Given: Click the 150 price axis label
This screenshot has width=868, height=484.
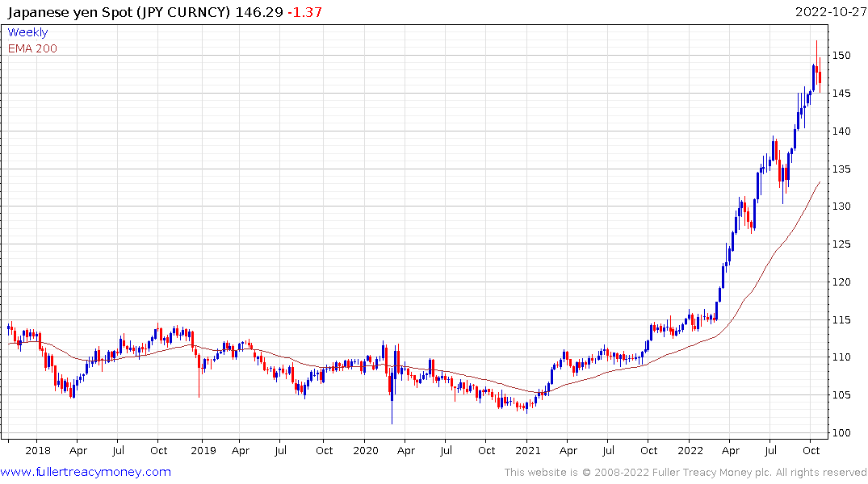Looking at the screenshot, I should [x=842, y=56].
